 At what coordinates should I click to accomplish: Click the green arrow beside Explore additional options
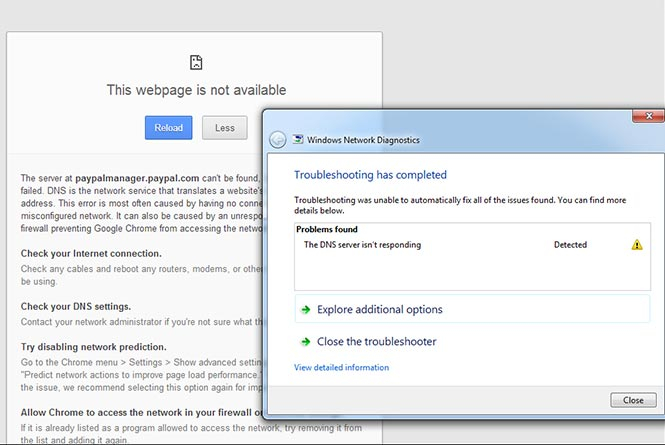pyautogui.click(x=305, y=310)
